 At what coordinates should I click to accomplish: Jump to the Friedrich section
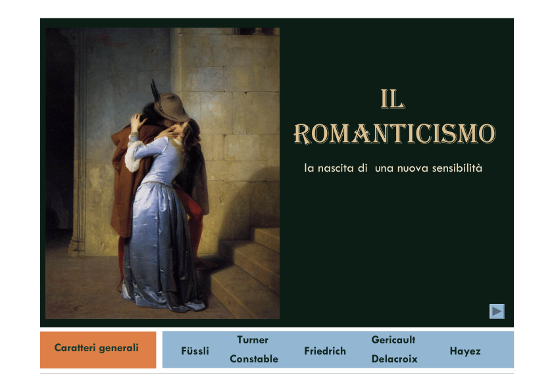(325, 351)
